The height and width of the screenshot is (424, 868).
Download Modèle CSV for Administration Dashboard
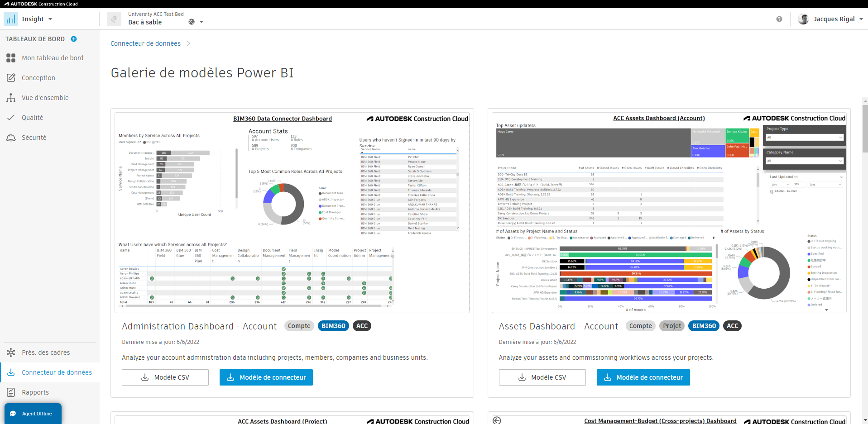coord(165,377)
